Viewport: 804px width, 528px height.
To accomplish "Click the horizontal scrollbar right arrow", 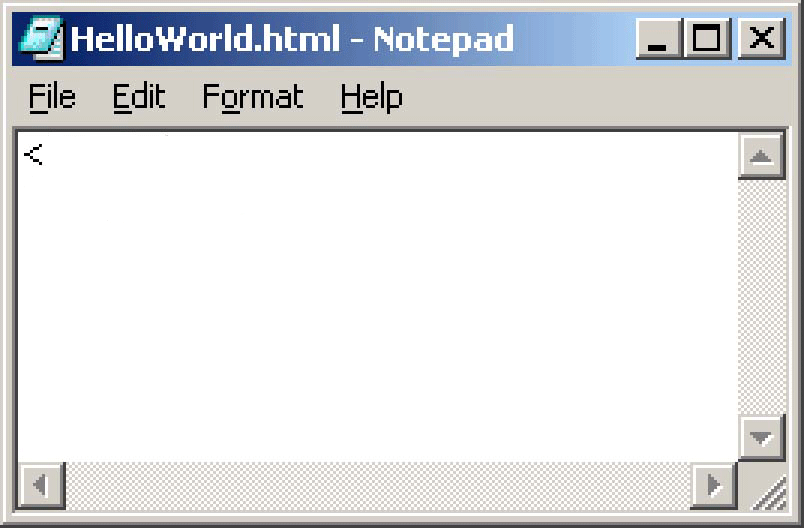I will 714,485.
